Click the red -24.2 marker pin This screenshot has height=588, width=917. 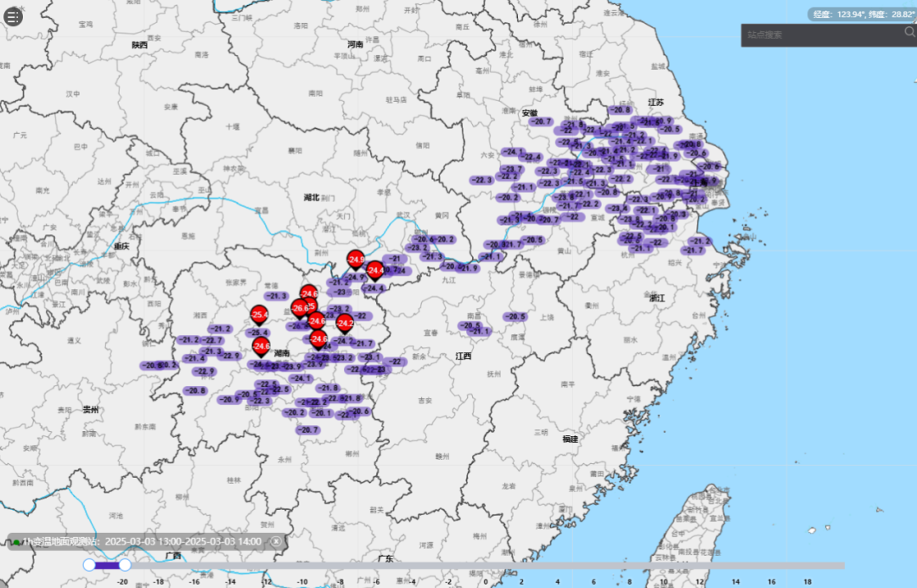[x=345, y=323]
